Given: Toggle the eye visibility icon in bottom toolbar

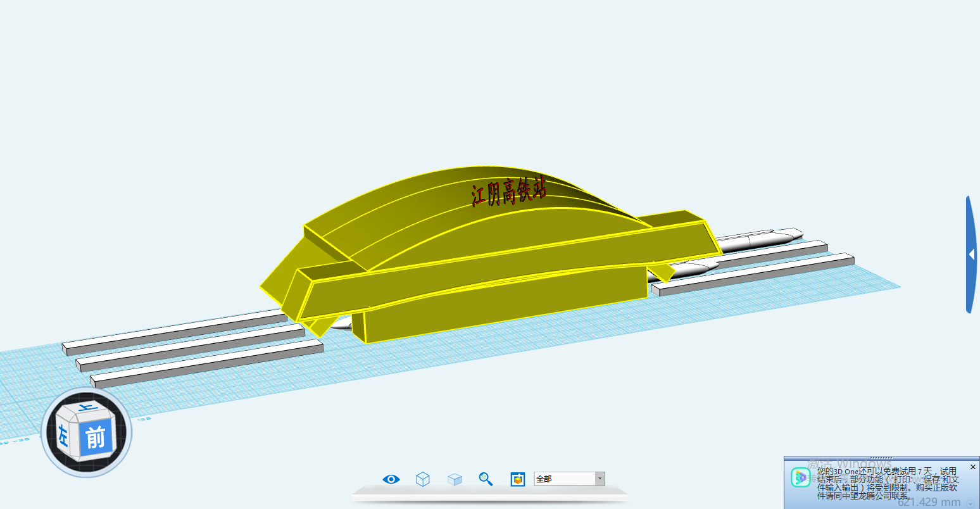Looking at the screenshot, I should 391,479.
